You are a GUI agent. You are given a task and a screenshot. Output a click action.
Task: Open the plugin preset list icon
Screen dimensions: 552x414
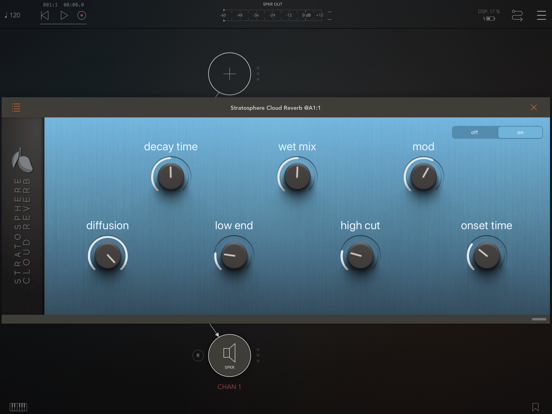point(16,107)
